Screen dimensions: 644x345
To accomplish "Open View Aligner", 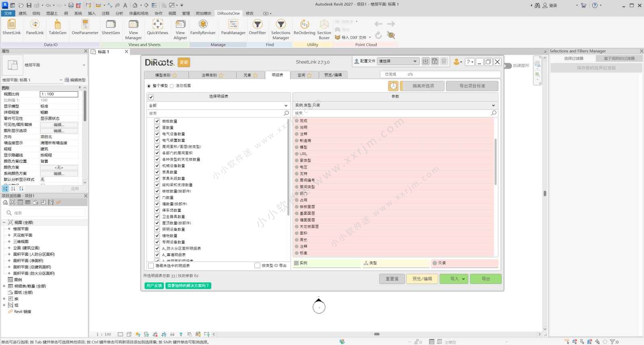I will 180,30.
